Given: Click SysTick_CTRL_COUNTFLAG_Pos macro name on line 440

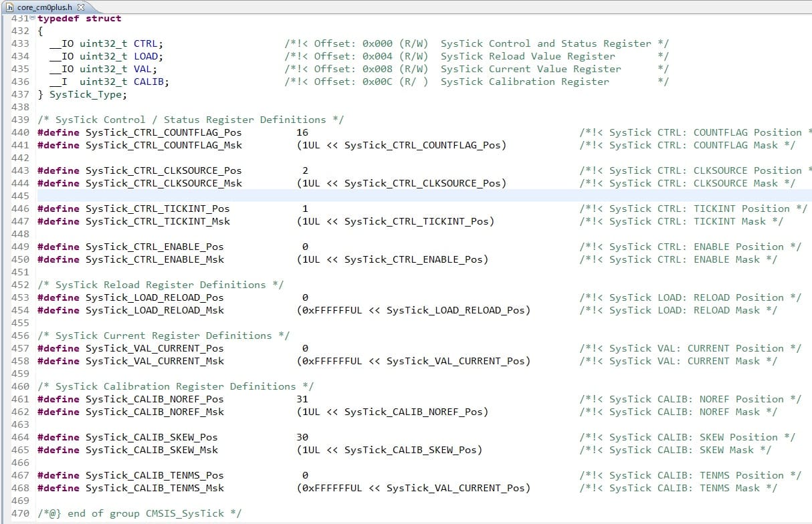Looking at the screenshot, I should click(163, 132).
